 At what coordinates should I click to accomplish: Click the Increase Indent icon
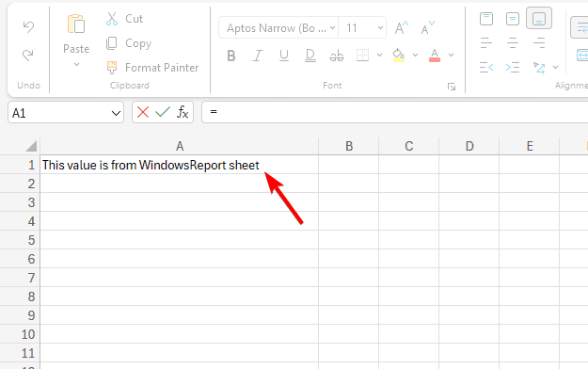[513, 68]
